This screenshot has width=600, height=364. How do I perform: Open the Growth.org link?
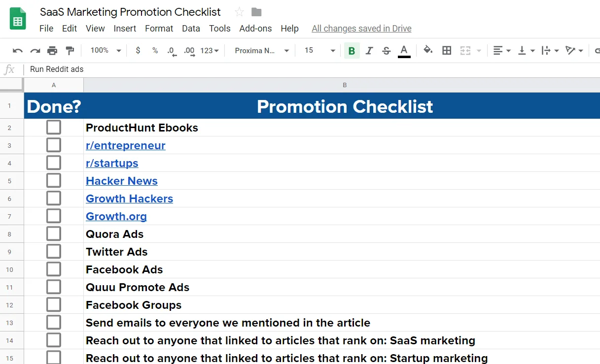coord(116,216)
